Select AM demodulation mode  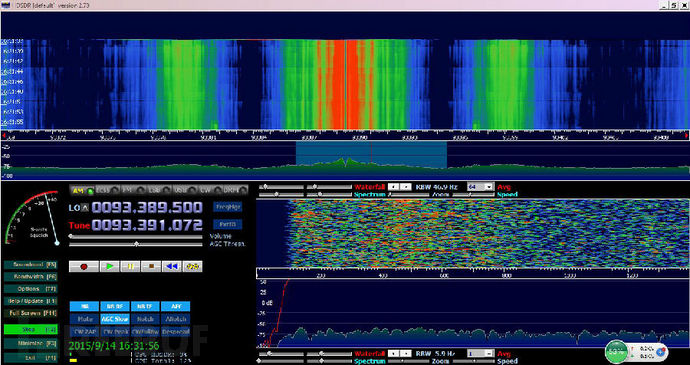click(83, 190)
